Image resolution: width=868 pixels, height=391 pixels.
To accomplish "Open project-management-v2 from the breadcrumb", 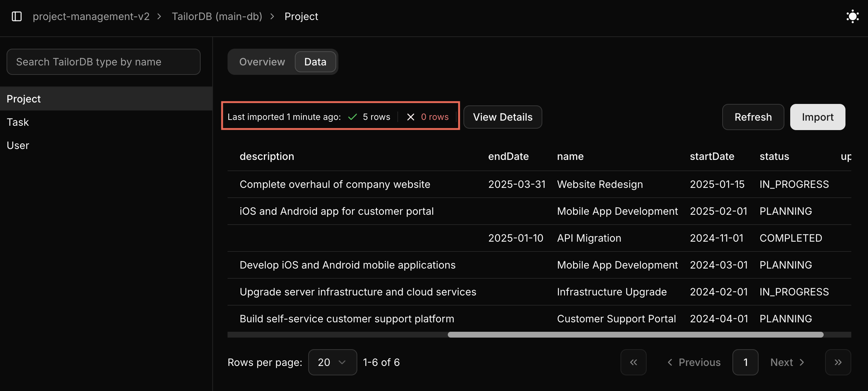I will (x=91, y=16).
